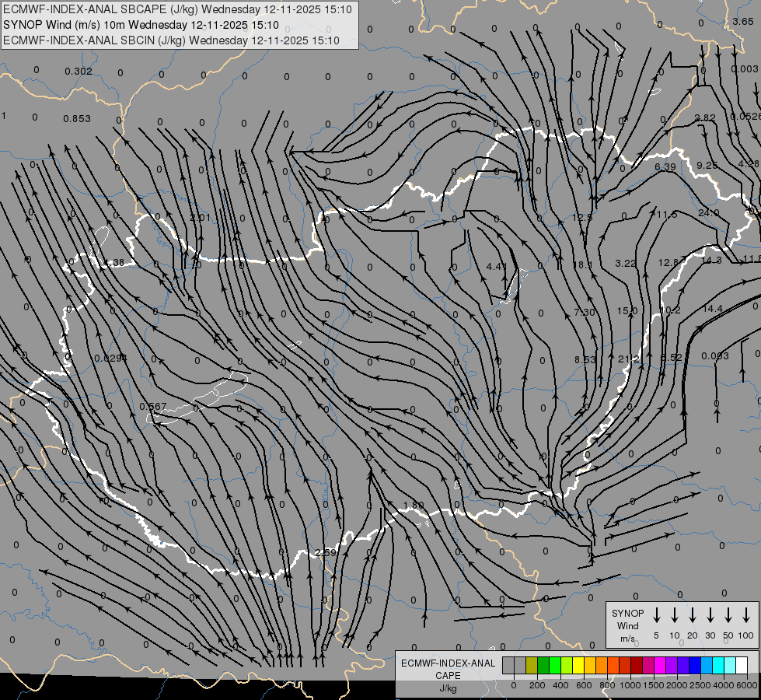This screenshot has width=761, height=700.
Task: Click map value 4.41
Action: [497, 266]
